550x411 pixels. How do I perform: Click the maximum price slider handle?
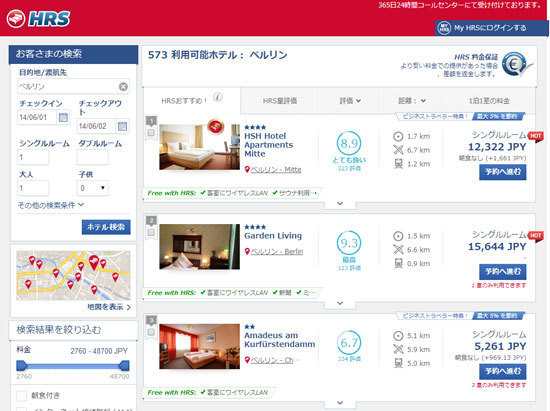pos(124,366)
